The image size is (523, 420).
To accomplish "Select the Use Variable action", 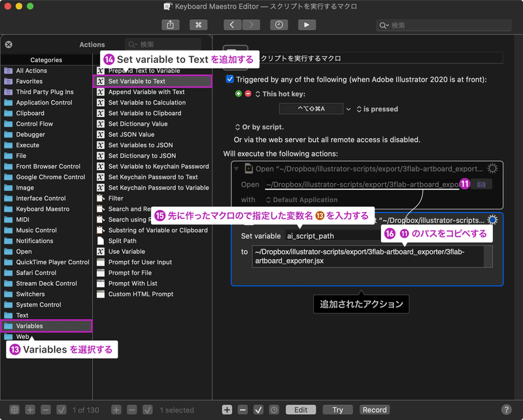I will point(152,251).
